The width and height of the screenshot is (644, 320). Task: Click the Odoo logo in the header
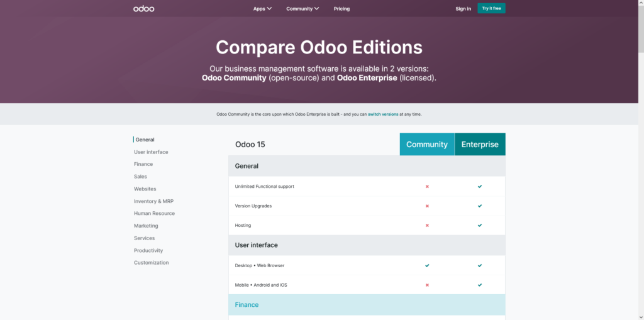(144, 9)
